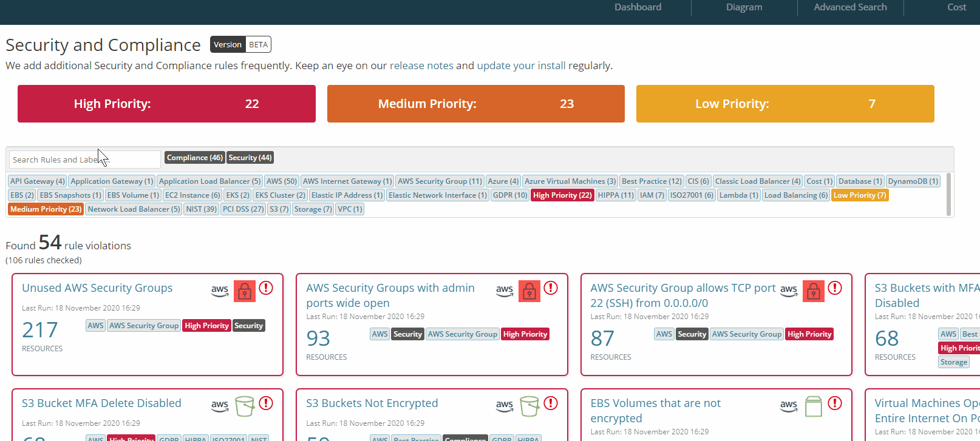This screenshot has width=980, height=441.
Task: Click the Medium Priority: 23 summary banner
Action: click(x=476, y=104)
